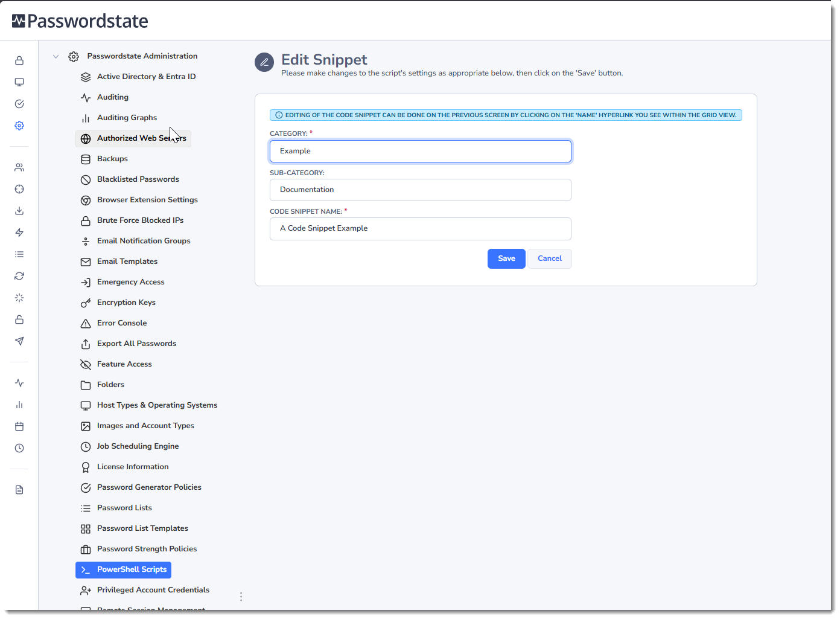Open Password List Templates
This screenshot has height=619, width=840.
(x=142, y=528)
